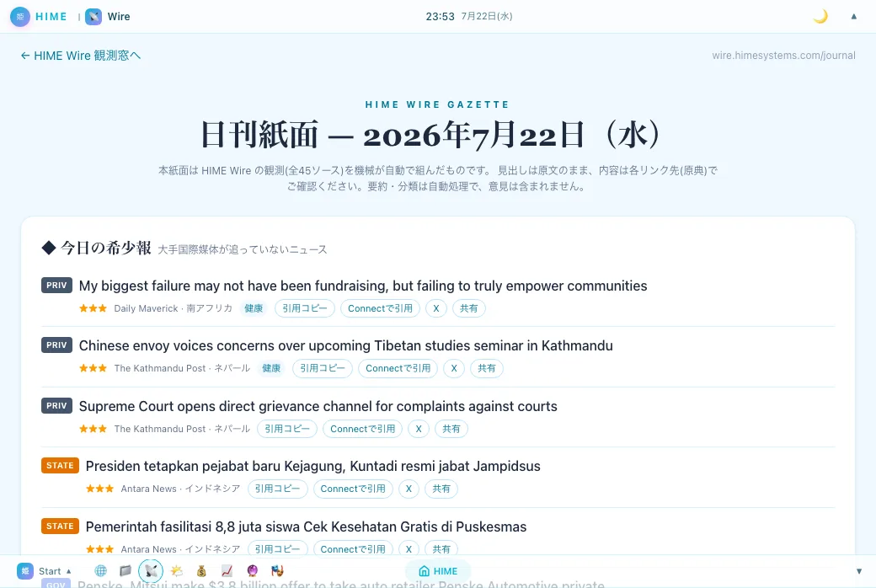Click 引用コピー for Pemerintah fasilitasi story
This screenshot has height=588, width=876.
pyautogui.click(x=278, y=549)
